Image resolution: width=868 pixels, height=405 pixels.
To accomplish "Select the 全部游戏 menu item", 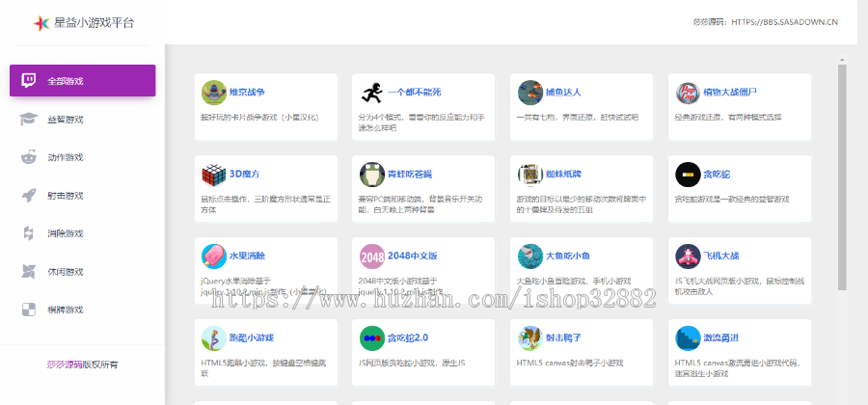I will click(x=83, y=81).
